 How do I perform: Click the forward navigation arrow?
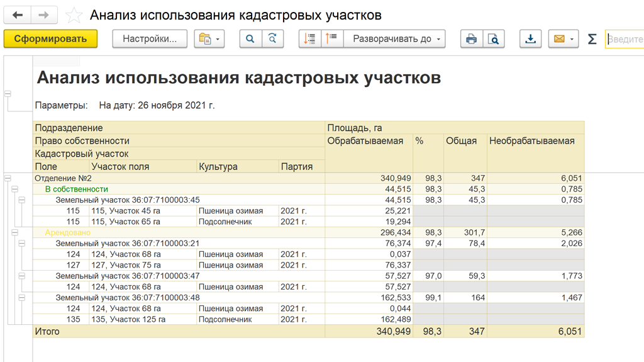coord(43,15)
